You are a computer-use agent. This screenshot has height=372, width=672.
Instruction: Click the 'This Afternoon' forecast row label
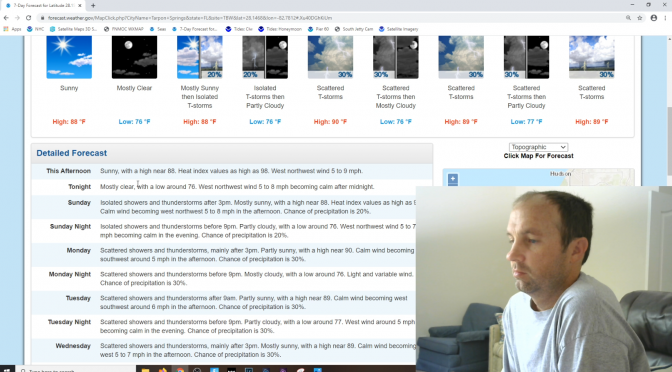[x=69, y=171]
